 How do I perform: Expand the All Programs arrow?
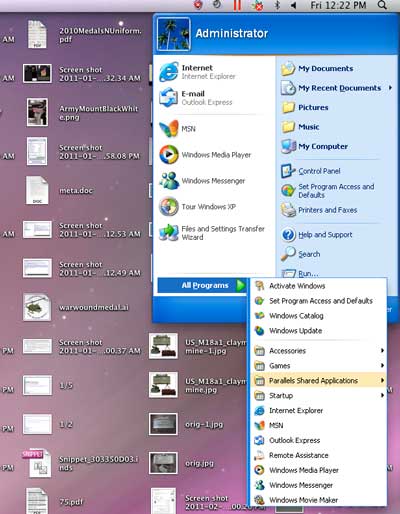[240, 285]
